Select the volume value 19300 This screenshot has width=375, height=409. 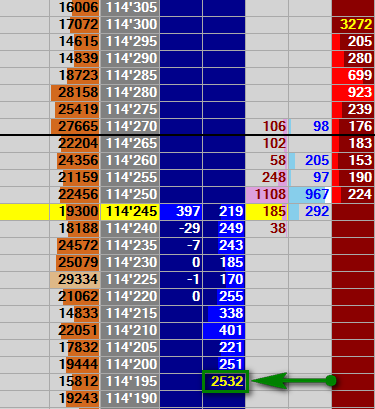(x=75, y=211)
